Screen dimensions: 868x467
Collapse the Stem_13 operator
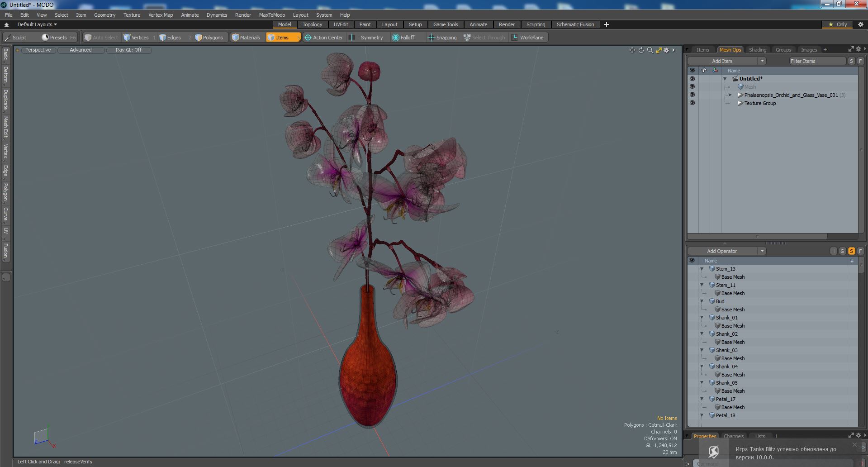tap(702, 269)
